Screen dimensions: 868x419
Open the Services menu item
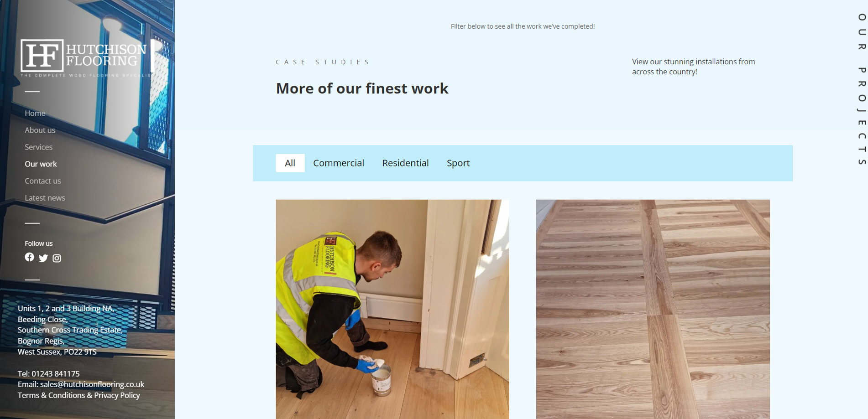[38, 147]
